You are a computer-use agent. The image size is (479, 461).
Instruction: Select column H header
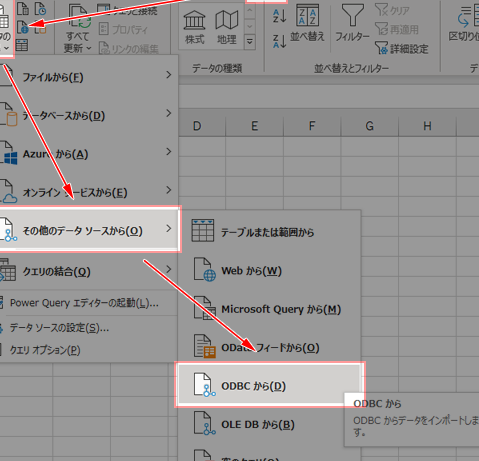tap(427, 126)
